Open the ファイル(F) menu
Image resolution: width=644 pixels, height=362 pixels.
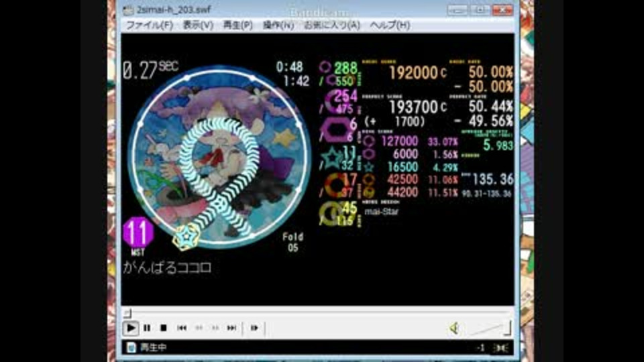(149, 25)
